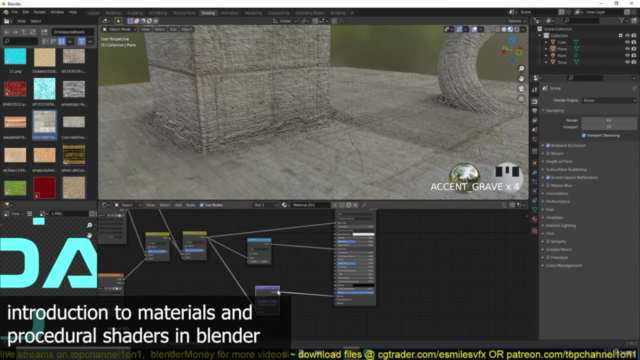Switch to the Layout workspace tab

pyautogui.click(x=93, y=13)
